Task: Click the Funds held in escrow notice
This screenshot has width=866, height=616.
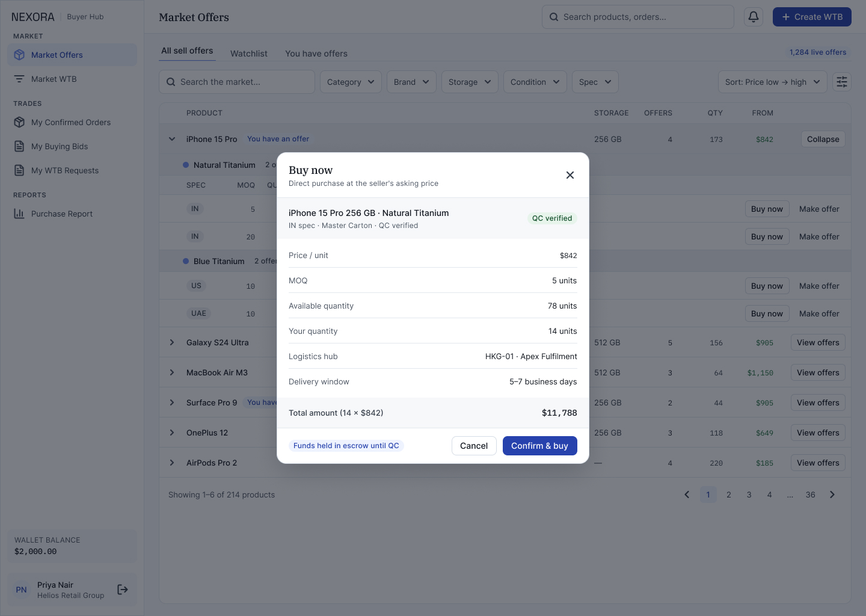Action: pyautogui.click(x=346, y=446)
